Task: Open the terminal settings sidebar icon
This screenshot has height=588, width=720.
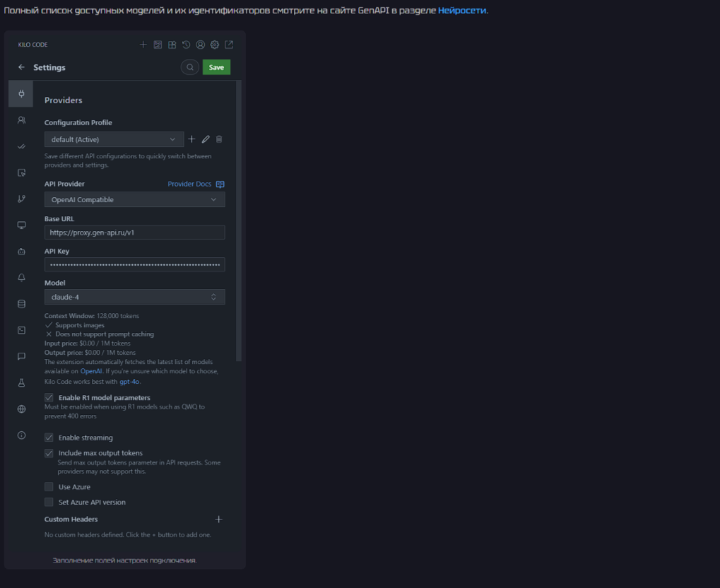Action: click(21, 330)
